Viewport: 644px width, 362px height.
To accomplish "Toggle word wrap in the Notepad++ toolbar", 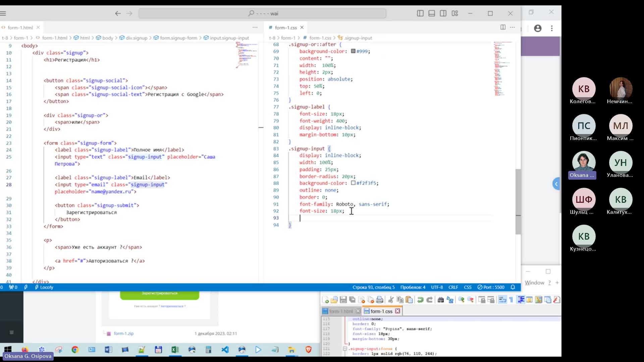I will tap(502, 300).
